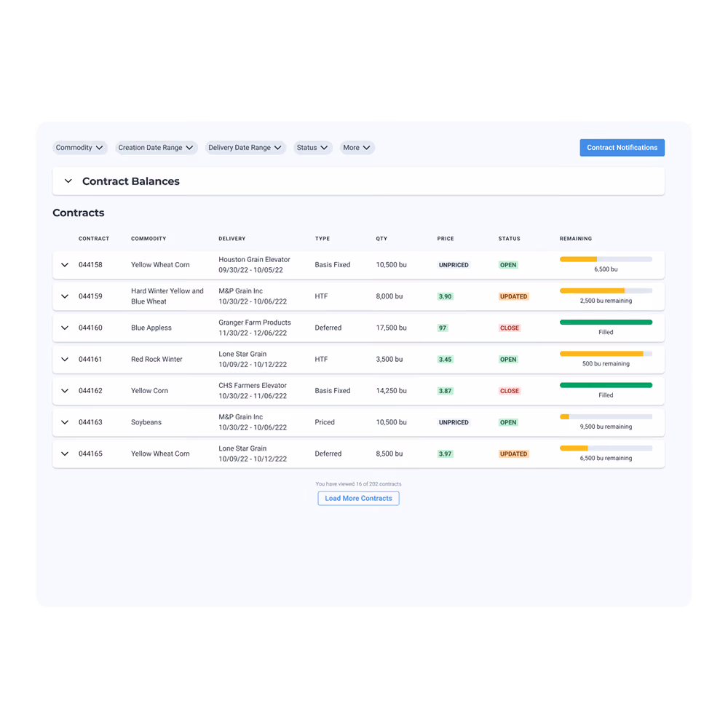Click the REMAINING column header
Screen dimensions: 728x728
coord(576,239)
